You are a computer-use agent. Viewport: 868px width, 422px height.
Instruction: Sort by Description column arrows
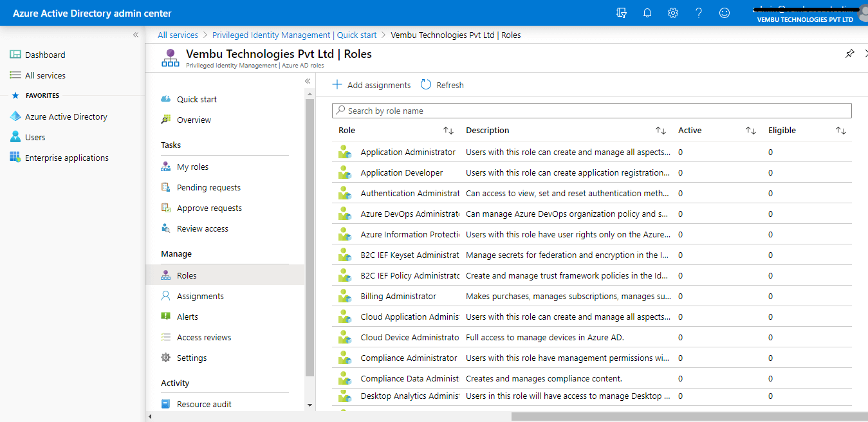pos(661,131)
